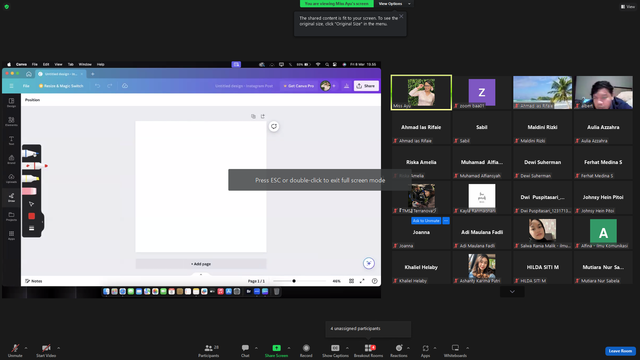Open the Tab menu in Mac menu bar

(71, 64)
